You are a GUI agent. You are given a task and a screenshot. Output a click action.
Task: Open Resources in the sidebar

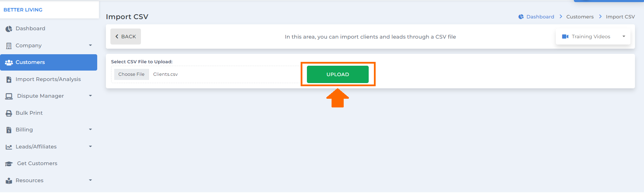[x=49, y=180]
